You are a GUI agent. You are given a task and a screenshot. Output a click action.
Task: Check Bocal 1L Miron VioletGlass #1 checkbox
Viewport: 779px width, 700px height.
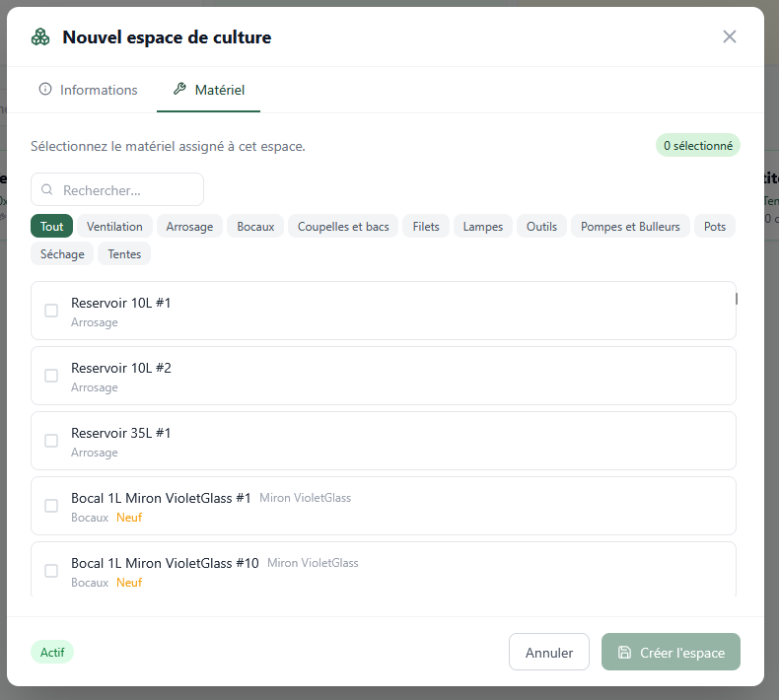tap(51, 506)
